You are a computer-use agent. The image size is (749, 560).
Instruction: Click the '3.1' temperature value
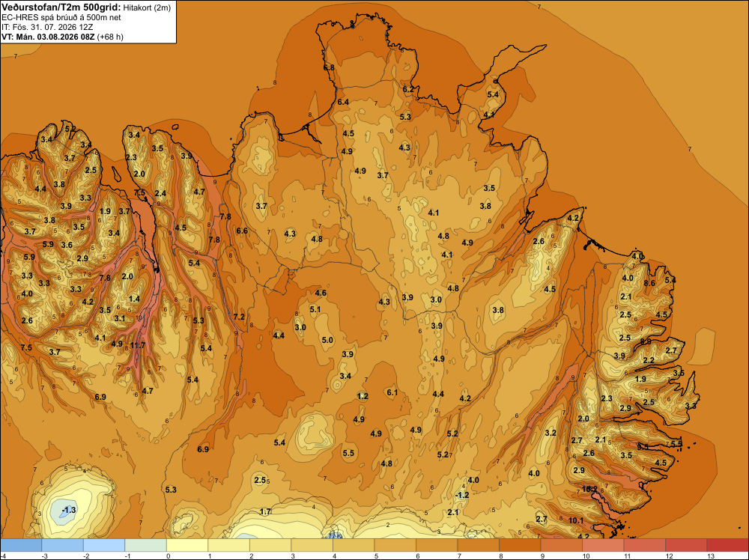[x=119, y=318]
